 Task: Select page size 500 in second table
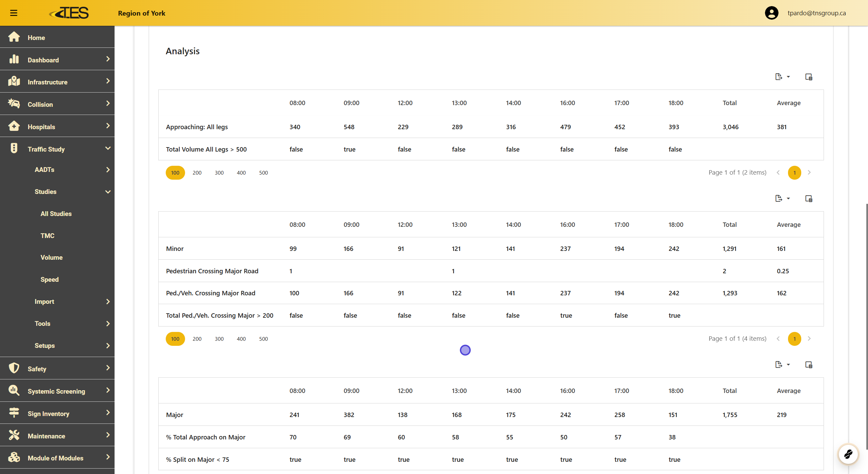[x=263, y=339]
